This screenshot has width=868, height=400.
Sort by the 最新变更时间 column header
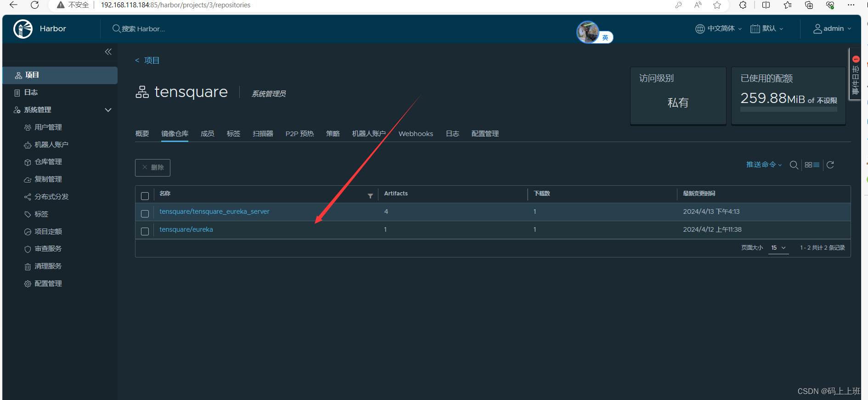coord(699,194)
